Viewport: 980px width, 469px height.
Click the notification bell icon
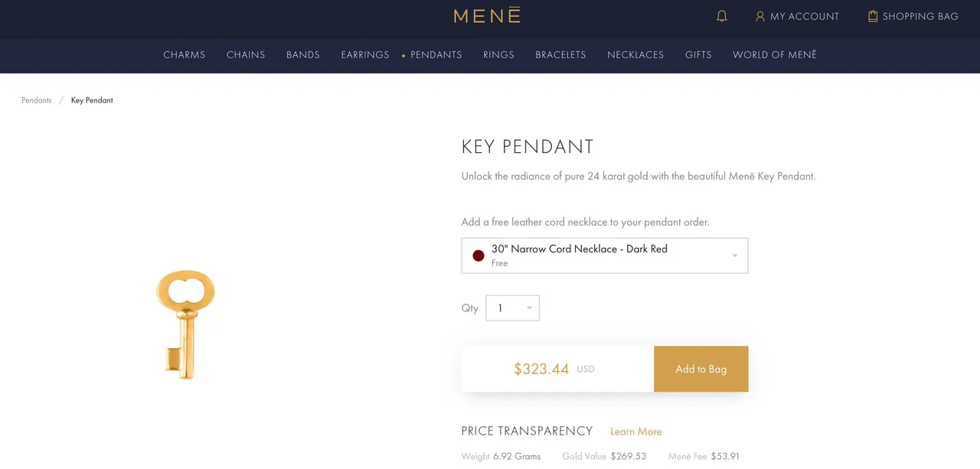(721, 16)
